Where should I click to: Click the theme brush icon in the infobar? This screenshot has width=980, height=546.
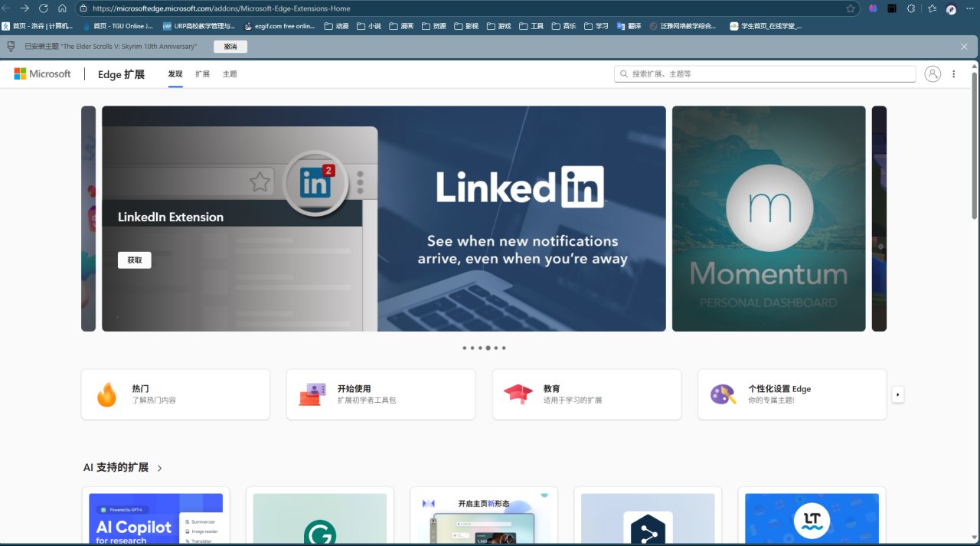11,47
